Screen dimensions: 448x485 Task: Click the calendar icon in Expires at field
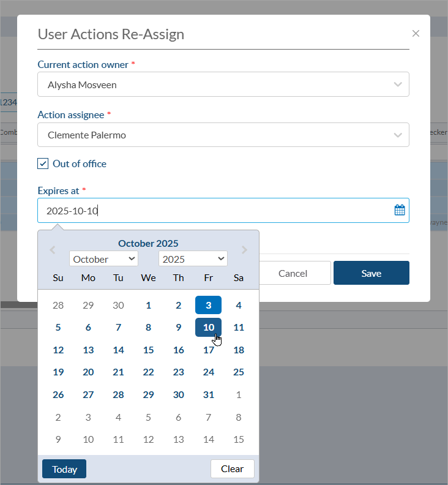[x=400, y=210]
